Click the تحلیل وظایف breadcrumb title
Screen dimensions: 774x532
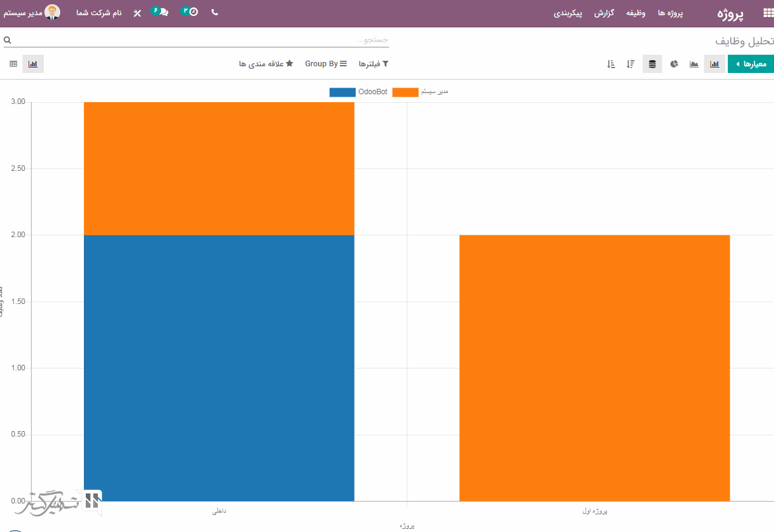(744, 41)
